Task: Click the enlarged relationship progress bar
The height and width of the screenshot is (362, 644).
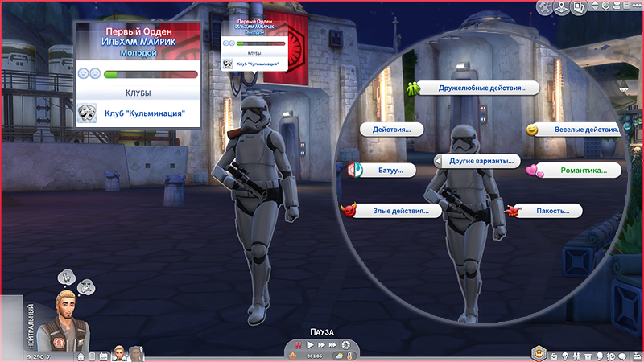Action: pyautogui.click(x=151, y=74)
